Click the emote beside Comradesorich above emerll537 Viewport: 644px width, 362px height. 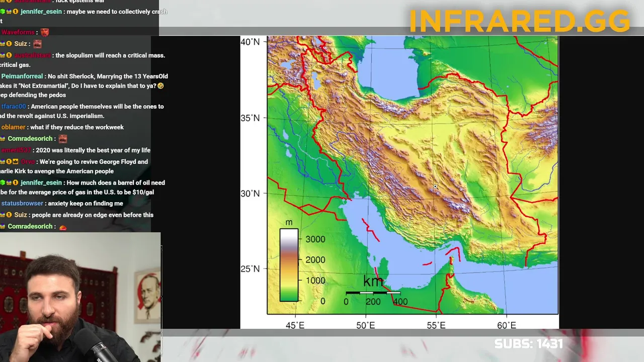[x=62, y=139]
